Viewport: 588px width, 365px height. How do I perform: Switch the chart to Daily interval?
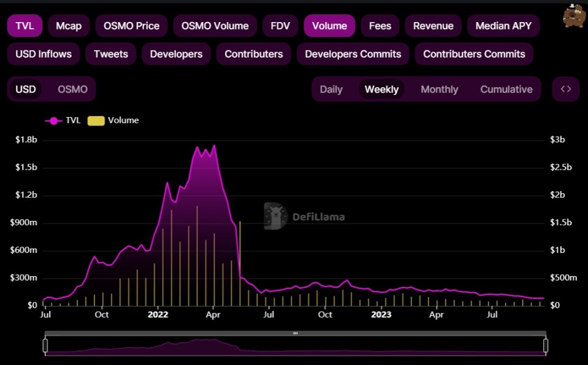(331, 89)
